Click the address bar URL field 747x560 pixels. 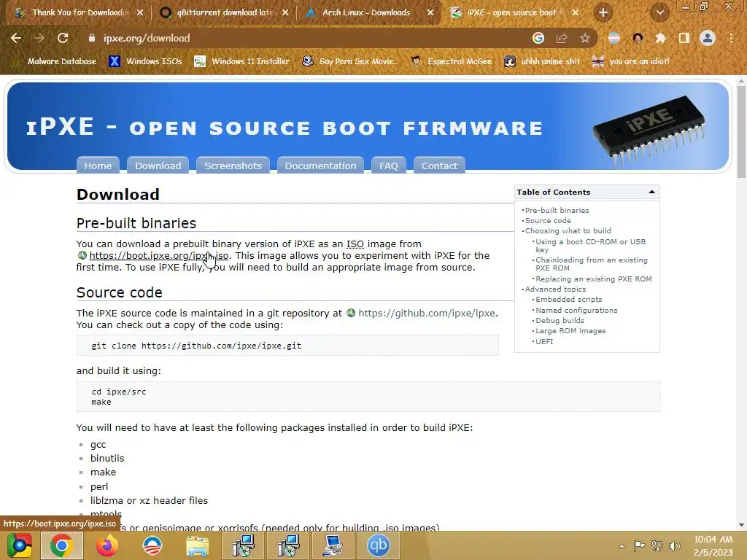pos(305,38)
